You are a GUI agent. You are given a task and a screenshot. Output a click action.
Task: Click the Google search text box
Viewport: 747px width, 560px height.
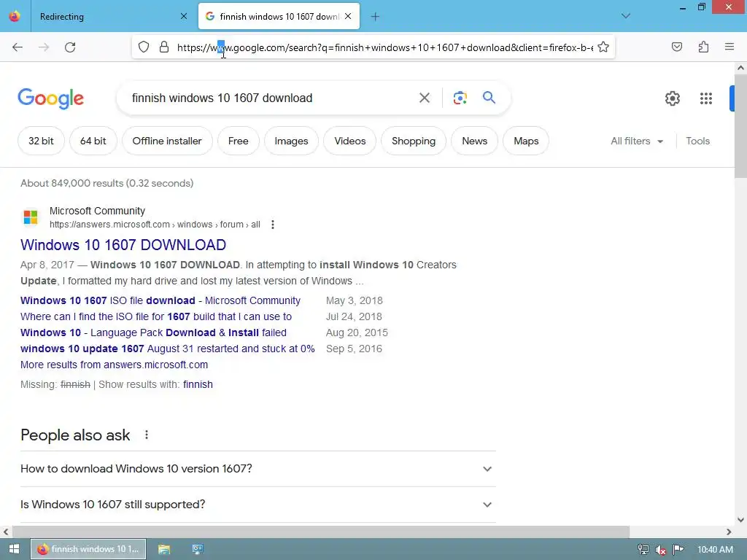[269, 98]
